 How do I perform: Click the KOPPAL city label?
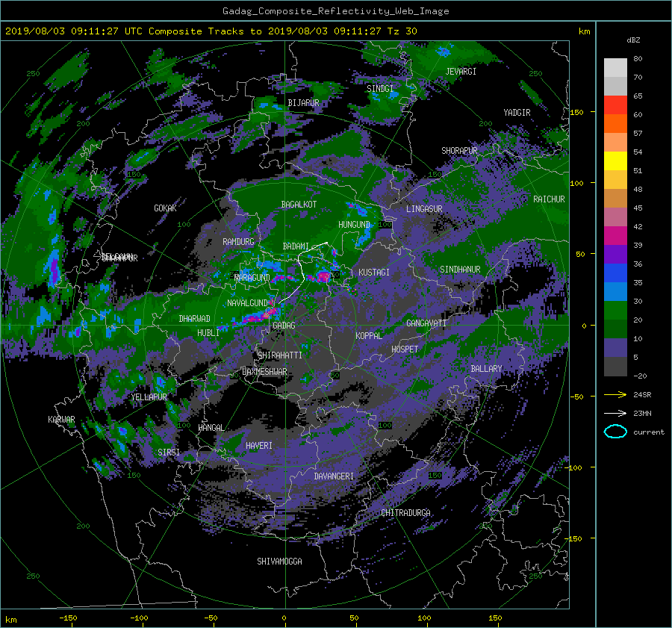click(369, 335)
